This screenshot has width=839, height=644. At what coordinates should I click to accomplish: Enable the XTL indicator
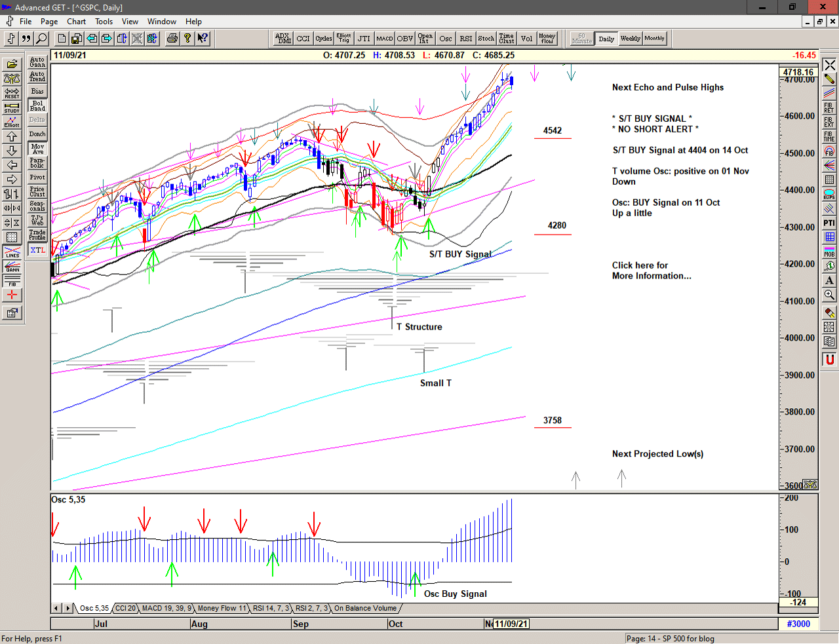click(37, 250)
